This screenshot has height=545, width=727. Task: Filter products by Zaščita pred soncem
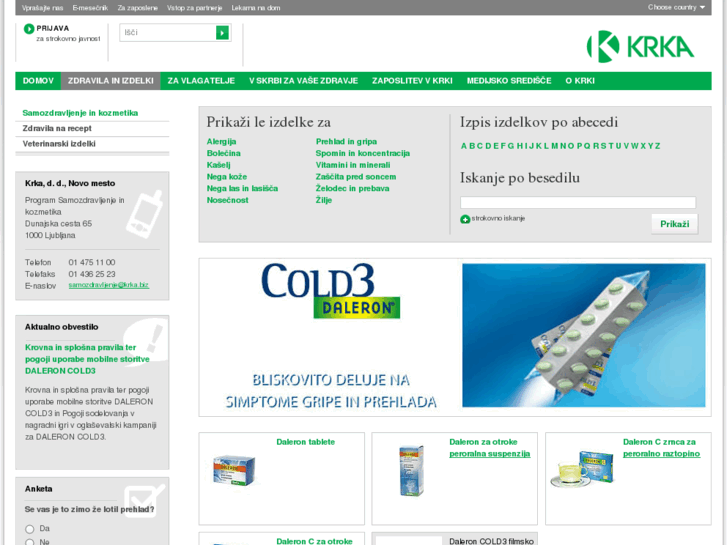point(356,177)
